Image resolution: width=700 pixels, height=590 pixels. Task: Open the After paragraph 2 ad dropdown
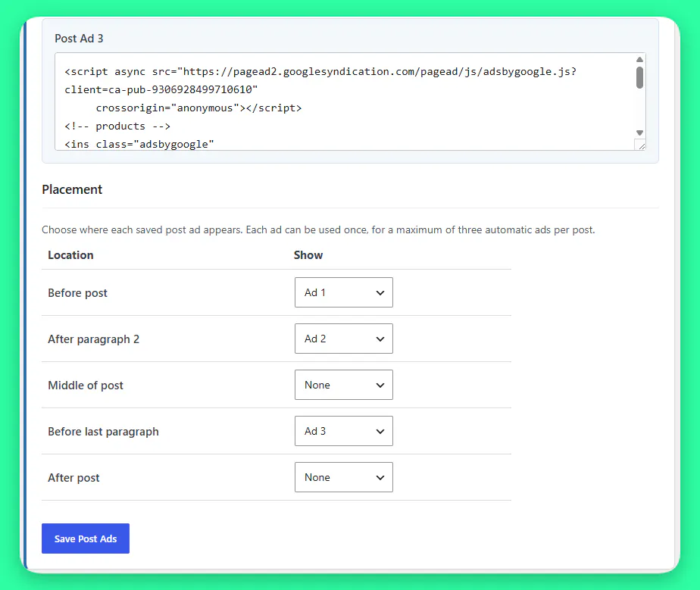(x=344, y=339)
